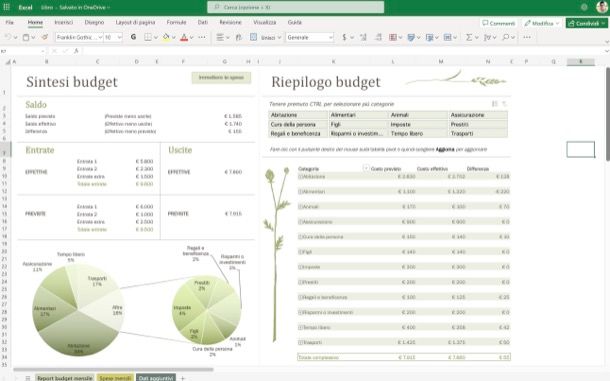This screenshot has height=381, width=610.
Task: Open cell styles icon
Action: pos(429,37)
